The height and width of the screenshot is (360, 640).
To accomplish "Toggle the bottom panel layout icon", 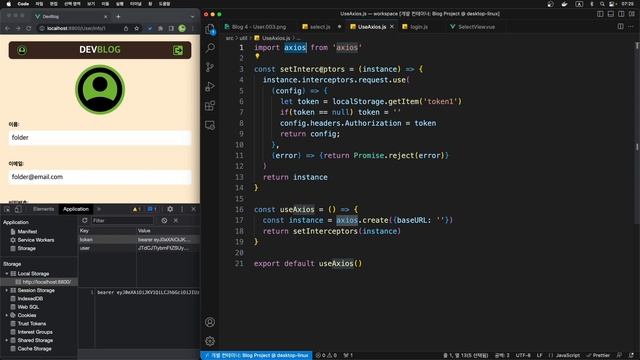I will (x=611, y=14).
